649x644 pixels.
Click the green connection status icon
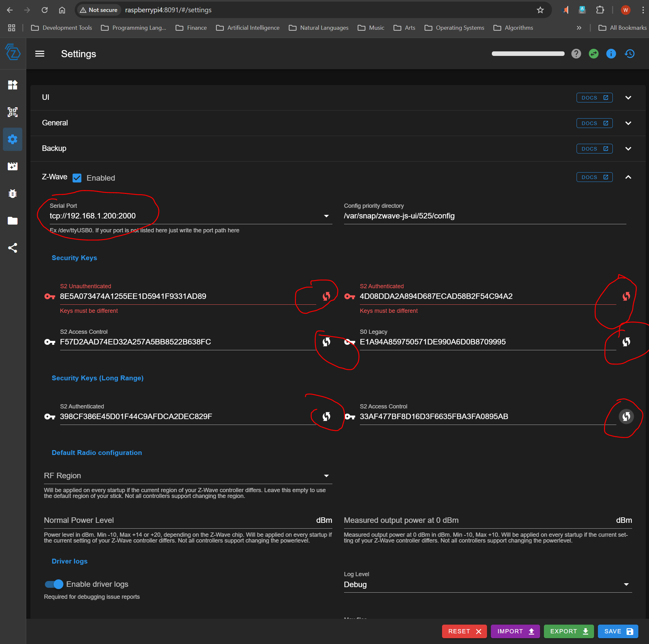click(x=594, y=54)
